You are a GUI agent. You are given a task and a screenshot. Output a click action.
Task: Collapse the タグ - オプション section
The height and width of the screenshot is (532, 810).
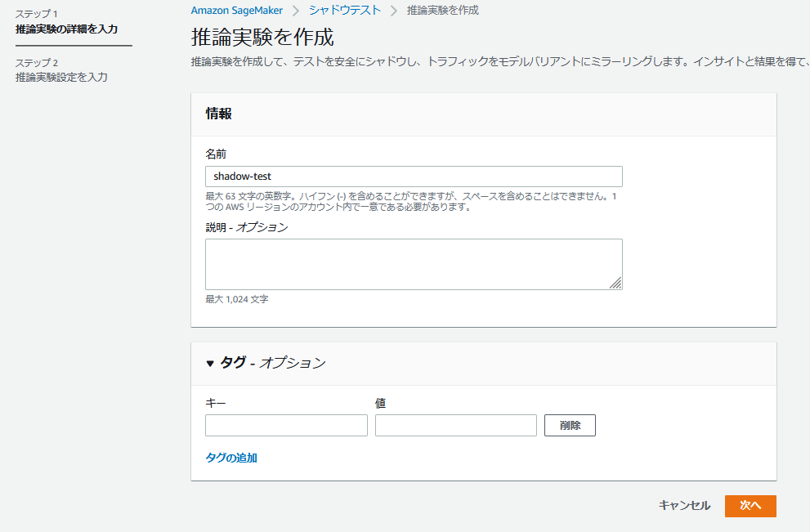(210, 364)
